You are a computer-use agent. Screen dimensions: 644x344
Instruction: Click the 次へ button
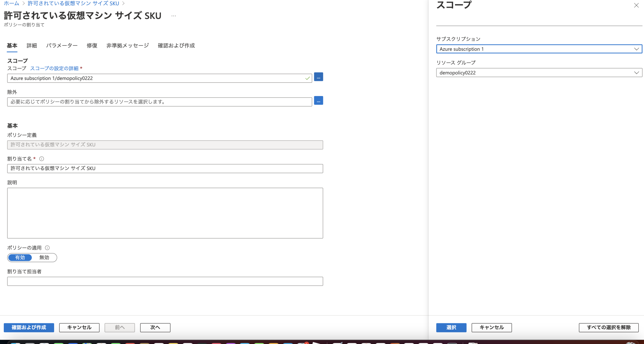155,328
